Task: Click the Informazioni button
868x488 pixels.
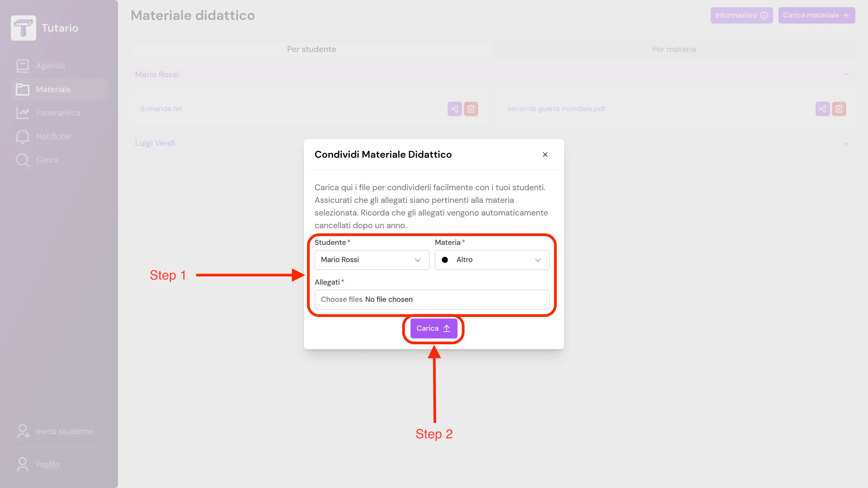Action: pos(741,16)
